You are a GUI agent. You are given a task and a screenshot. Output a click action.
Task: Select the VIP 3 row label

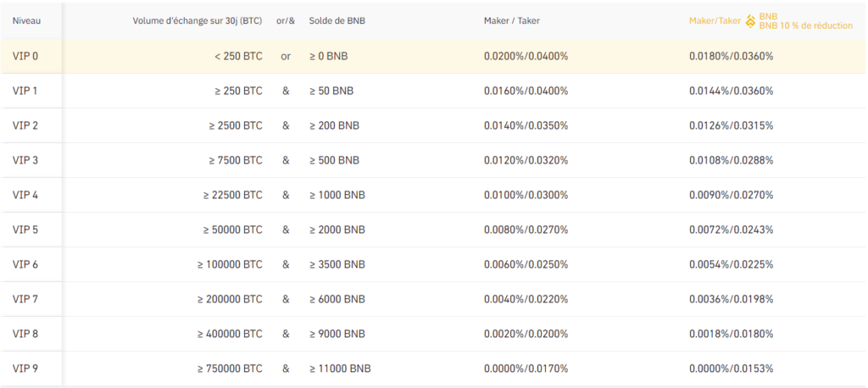pyautogui.click(x=25, y=160)
